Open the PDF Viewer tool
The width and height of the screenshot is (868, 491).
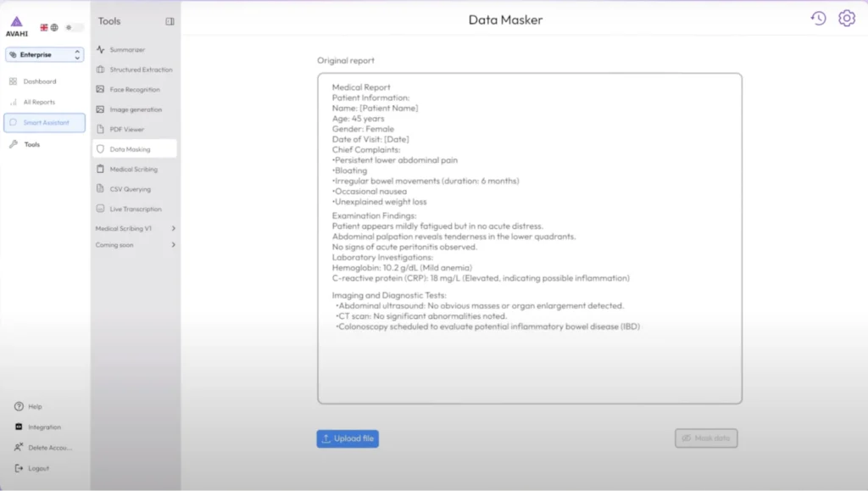point(126,130)
